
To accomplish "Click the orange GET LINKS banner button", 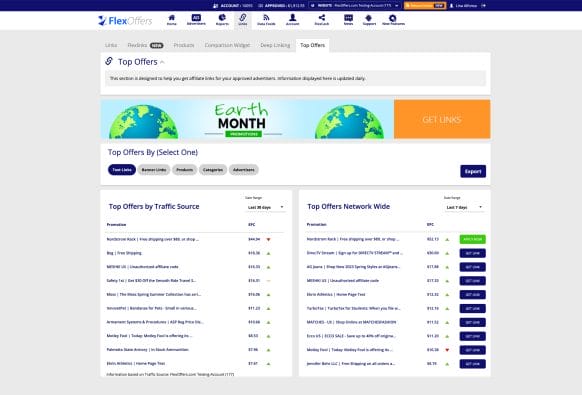I will tap(442, 119).
